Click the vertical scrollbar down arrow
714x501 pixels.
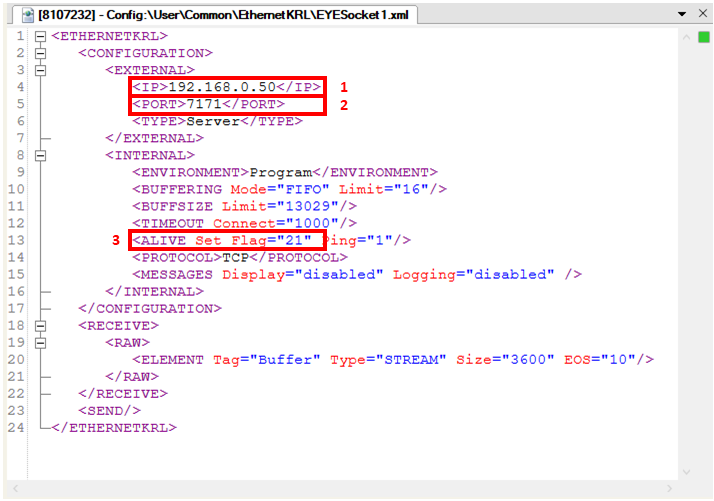click(686, 472)
